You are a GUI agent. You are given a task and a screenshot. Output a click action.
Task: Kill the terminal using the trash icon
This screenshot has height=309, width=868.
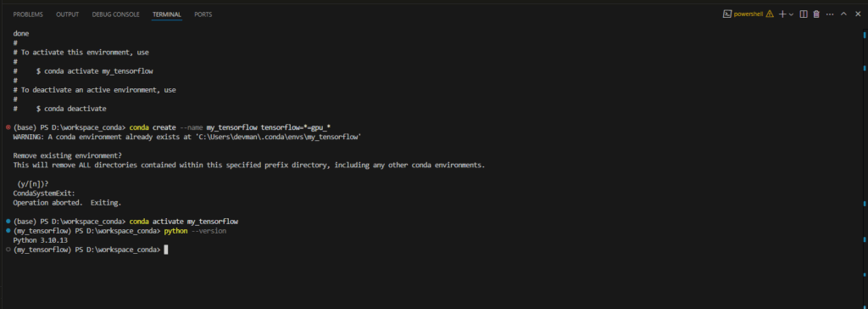pyautogui.click(x=816, y=14)
